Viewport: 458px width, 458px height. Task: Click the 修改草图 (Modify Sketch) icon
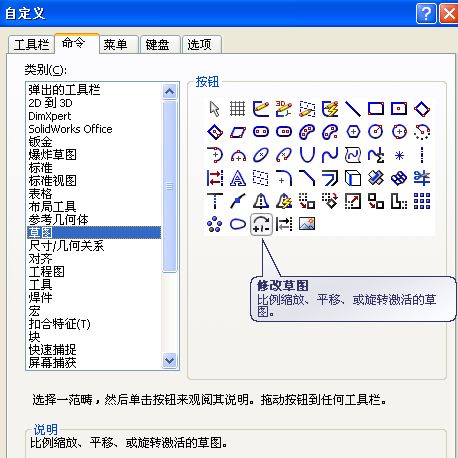pyautogui.click(x=261, y=224)
